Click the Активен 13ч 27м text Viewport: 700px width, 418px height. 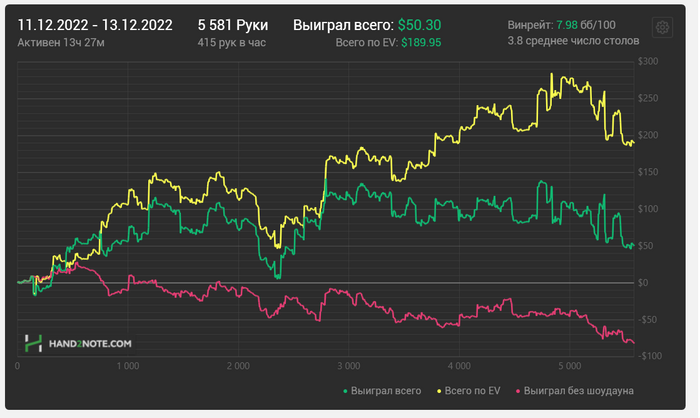click(x=61, y=42)
